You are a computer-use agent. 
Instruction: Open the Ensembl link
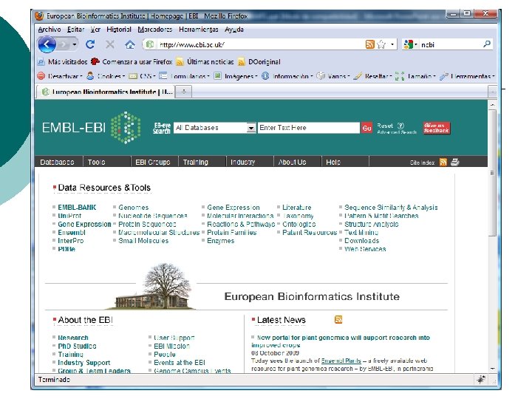pos(71,233)
